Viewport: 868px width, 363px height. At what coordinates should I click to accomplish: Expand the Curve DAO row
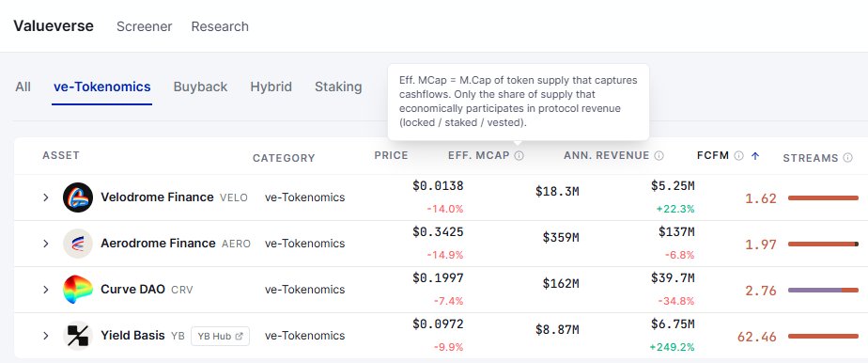coord(46,290)
